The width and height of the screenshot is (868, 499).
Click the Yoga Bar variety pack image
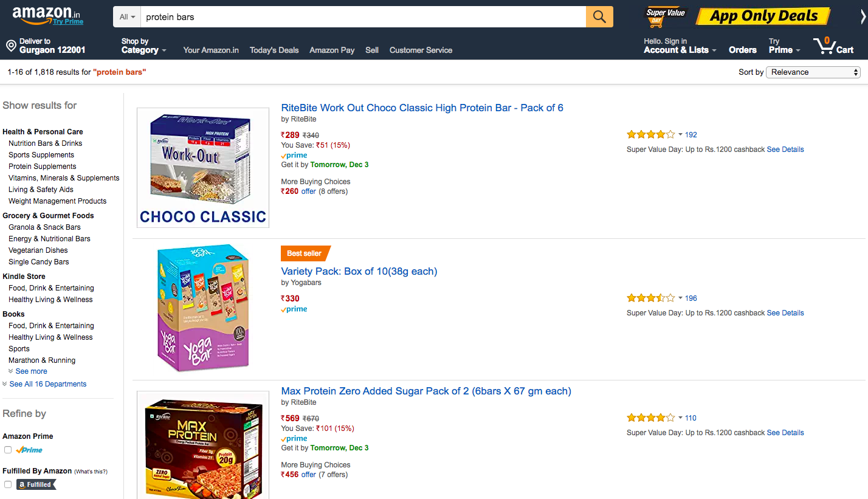point(203,308)
